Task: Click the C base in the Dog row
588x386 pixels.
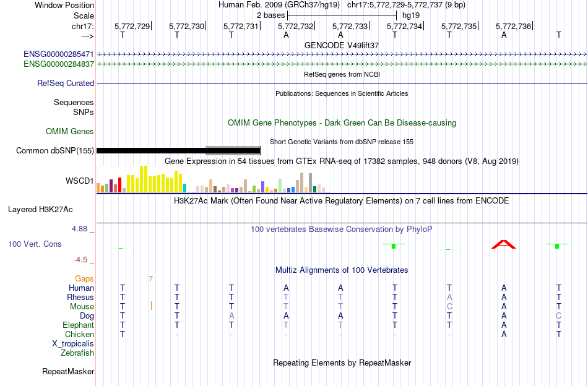Action: [x=558, y=316]
